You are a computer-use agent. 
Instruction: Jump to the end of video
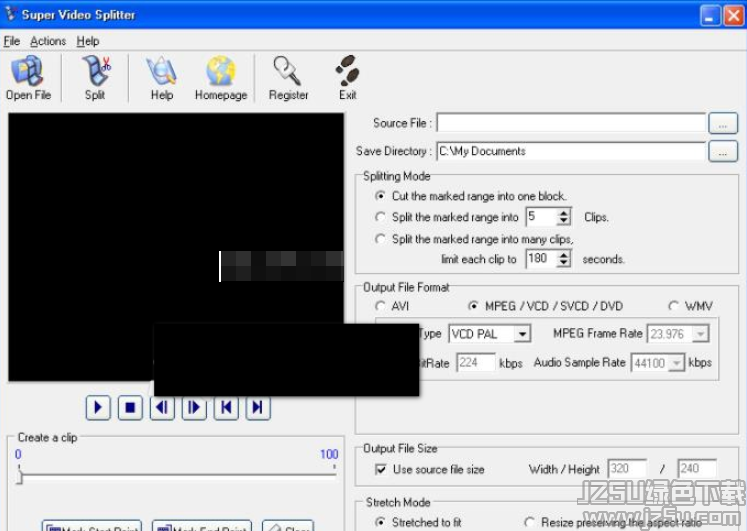tap(258, 408)
